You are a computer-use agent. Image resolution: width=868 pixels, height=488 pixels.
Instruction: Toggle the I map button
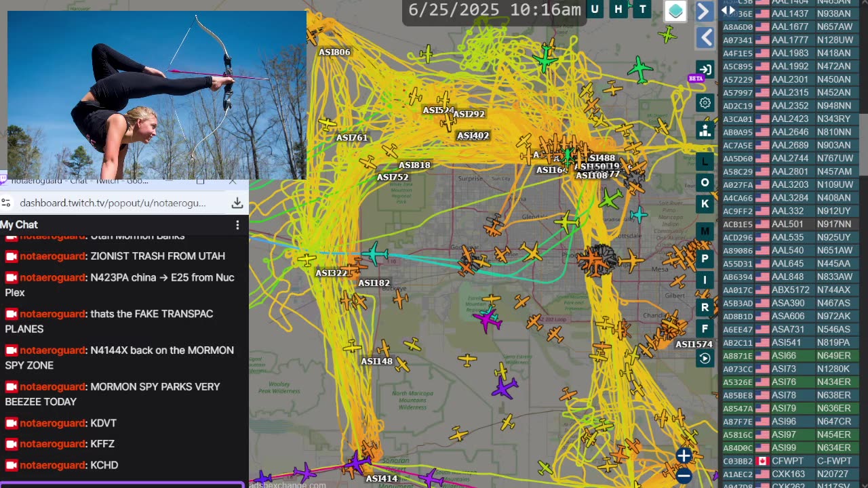tap(705, 280)
